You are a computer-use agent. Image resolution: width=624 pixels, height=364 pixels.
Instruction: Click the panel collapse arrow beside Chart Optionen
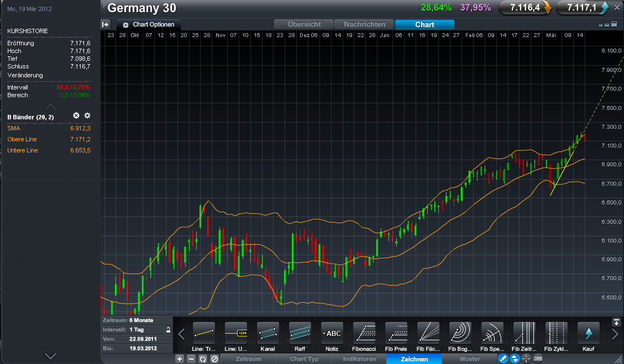tap(106, 25)
